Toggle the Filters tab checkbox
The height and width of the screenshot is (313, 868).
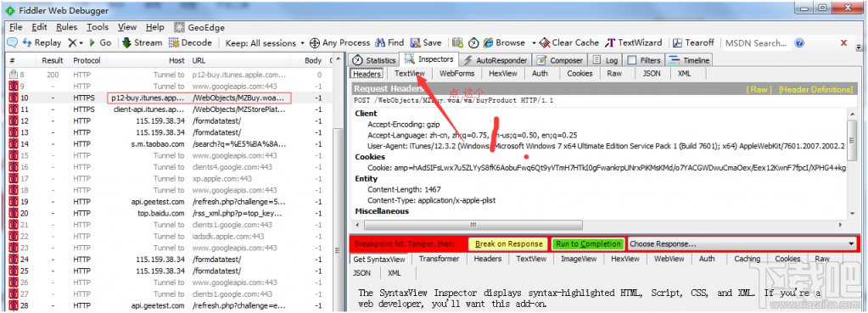632,60
